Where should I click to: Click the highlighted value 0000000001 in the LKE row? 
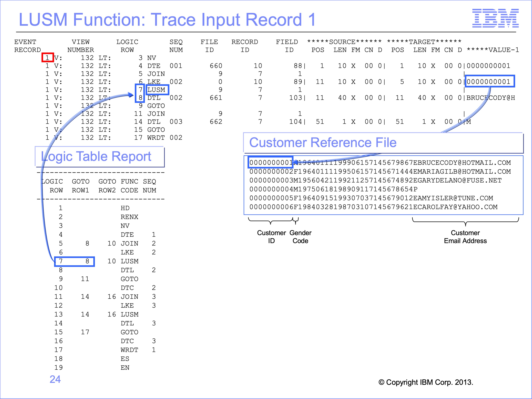pos(489,82)
